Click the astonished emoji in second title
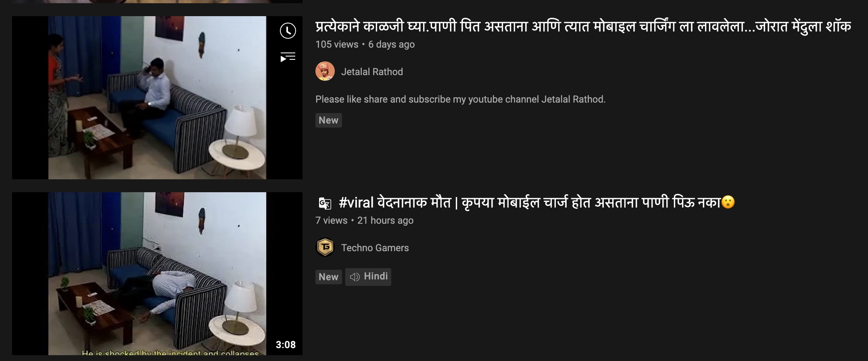Viewport: 868px width, 361px height. [728, 202]
